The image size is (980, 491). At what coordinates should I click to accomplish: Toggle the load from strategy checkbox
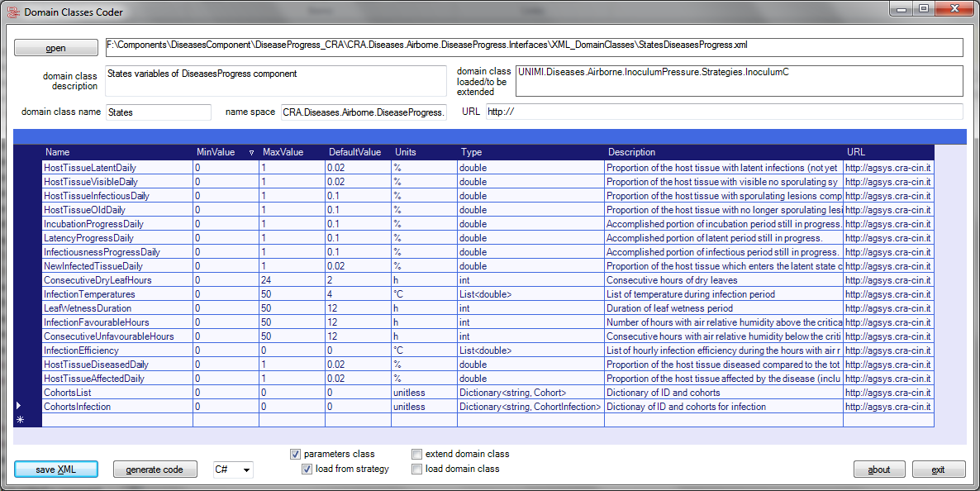click(x=307, y=470)
